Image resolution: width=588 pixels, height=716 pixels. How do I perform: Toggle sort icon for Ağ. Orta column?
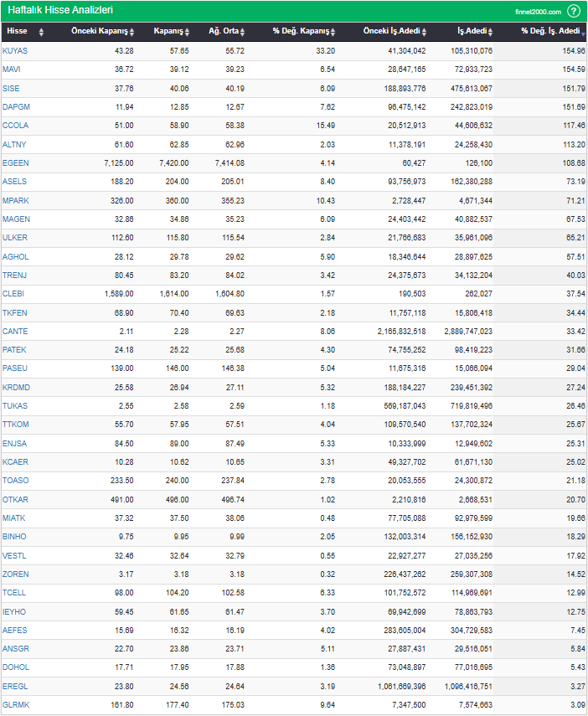(x=242, y=32)
